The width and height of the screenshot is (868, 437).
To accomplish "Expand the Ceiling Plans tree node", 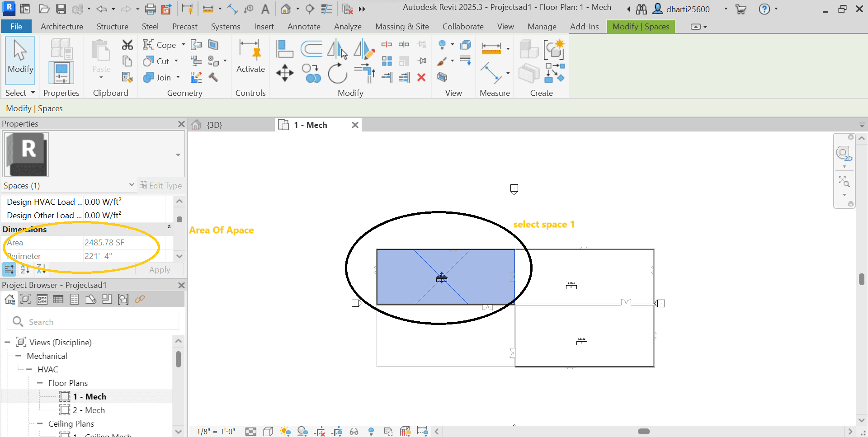I will point(39,423).
